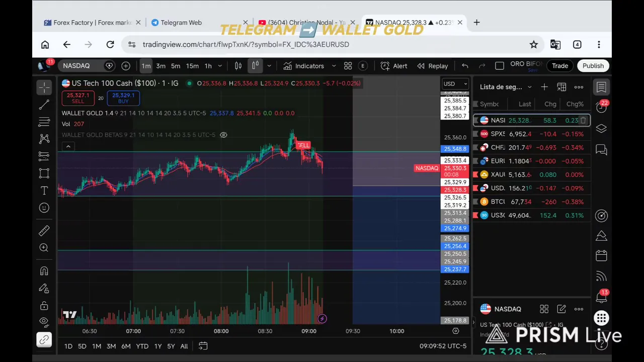
Task: Switch to the 5m timeframe
Action: (175, 66)
